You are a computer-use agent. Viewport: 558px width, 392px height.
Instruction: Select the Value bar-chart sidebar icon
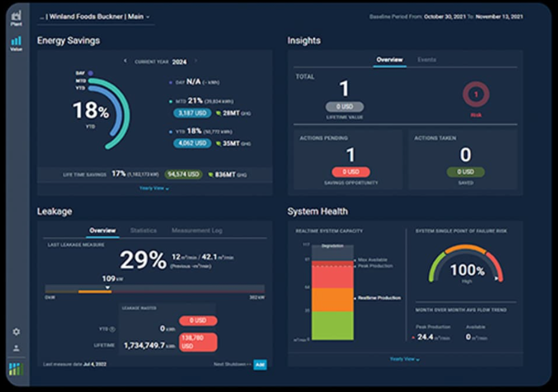(16, 44)
